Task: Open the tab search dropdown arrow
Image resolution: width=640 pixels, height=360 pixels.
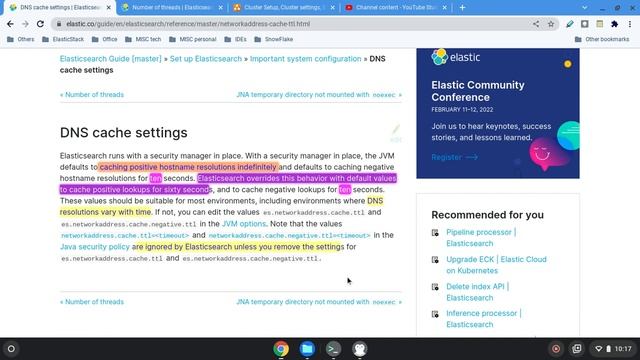Action: point(584,7)
